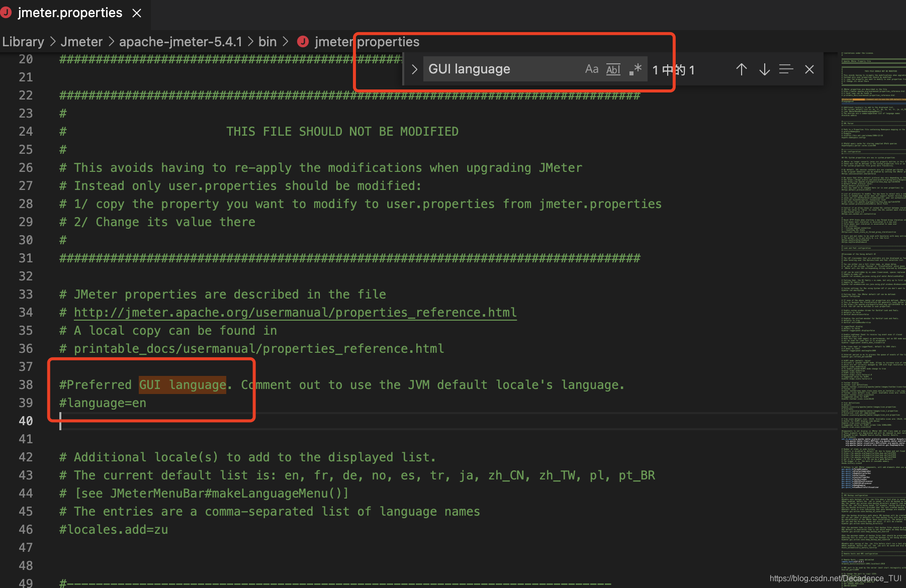Image resolution: width=906 pixels, height=588 pixels.
Task: Click the Java file icon in the tab
Action: pyautogui.click(x=6, y=13)
